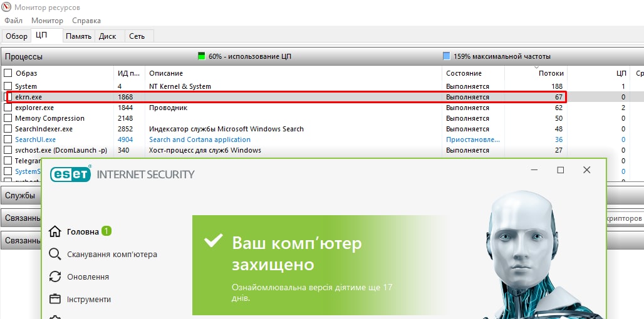Click PID 1868 in the ekrn.exe row
This screenshot has width=644, height=319.
click(x=125, y=97)
